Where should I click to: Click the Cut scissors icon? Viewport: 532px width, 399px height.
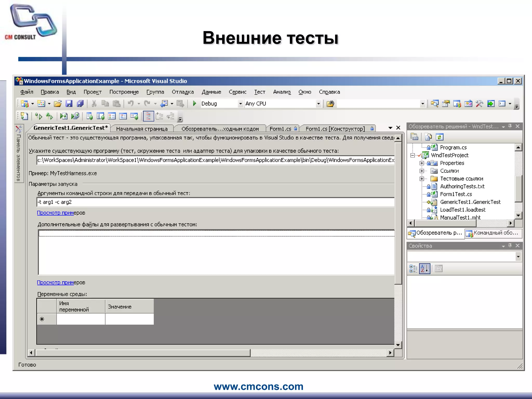94,104
